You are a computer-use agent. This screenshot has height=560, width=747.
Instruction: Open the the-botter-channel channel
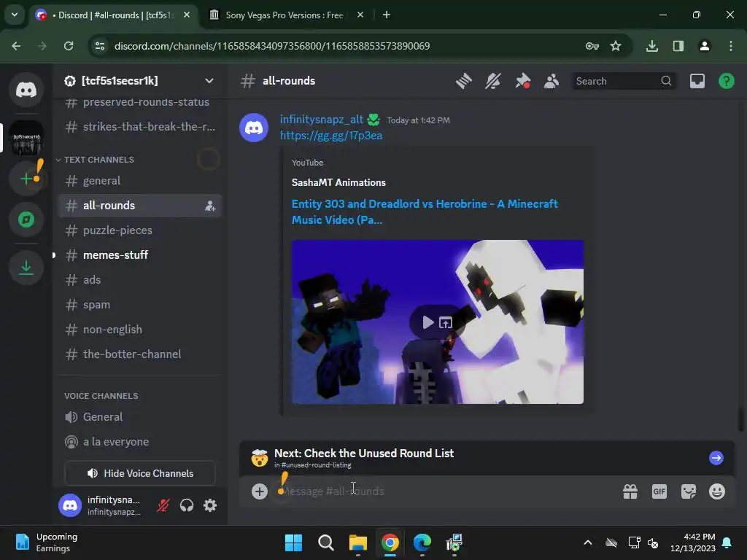tap(140, 354)
